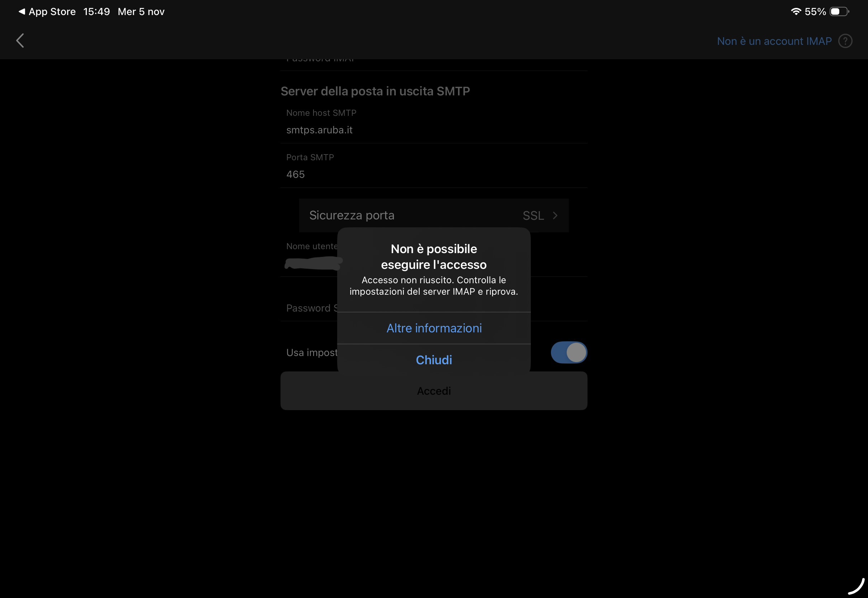Open the 'Non è un account IMAP' link
This screenshot has height=598, width=868.
pyautogui.click(x=774, y=41)
